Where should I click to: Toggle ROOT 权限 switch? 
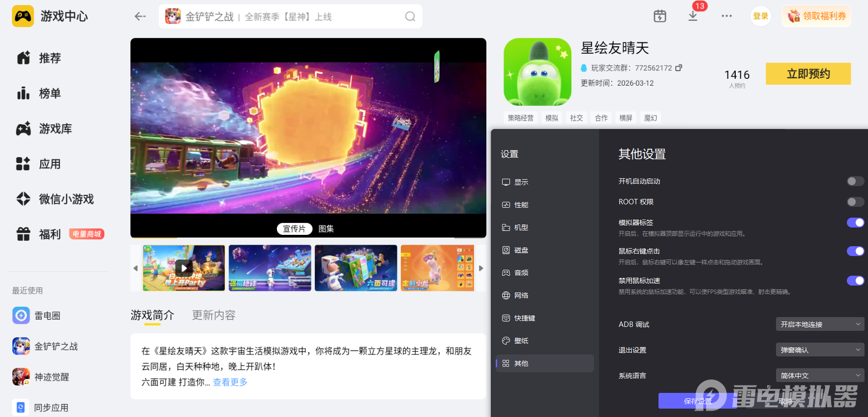coord(855,202)
